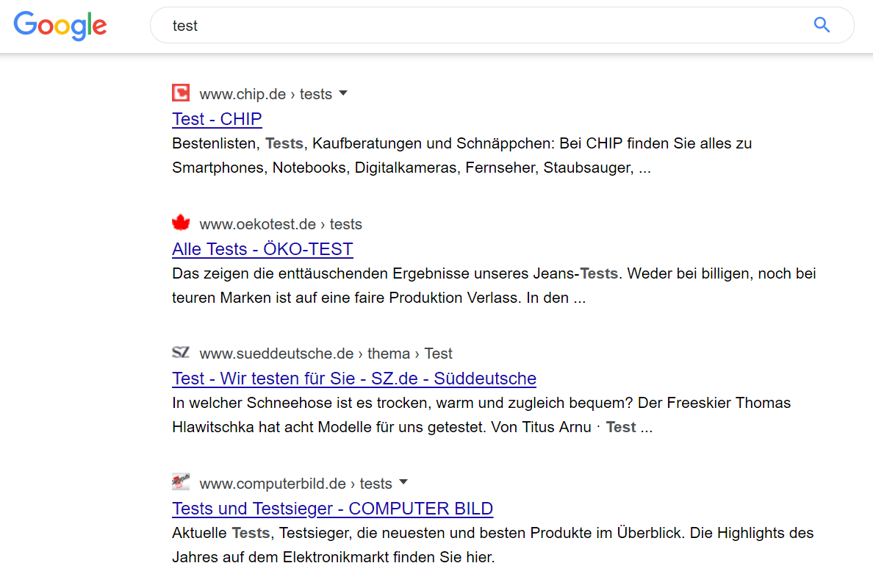This screenshot has width=873, height=588.
Task: Open "Test - Wir testen für Sie" link
Action: pyautogui.click(x=354, y=378)
